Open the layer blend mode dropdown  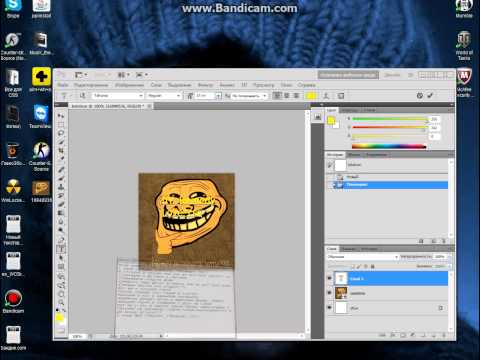point(363,257)
